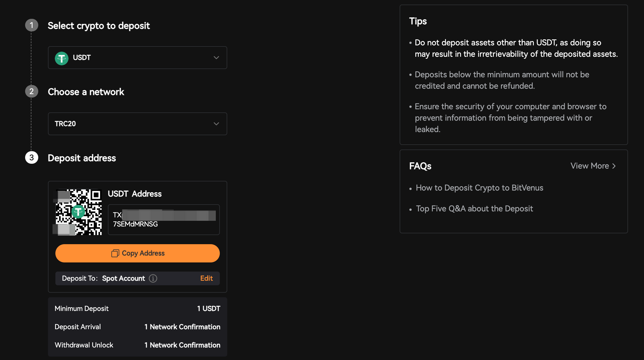
Task: Click the info icon beside Spot Account
Action: point(153,278)
